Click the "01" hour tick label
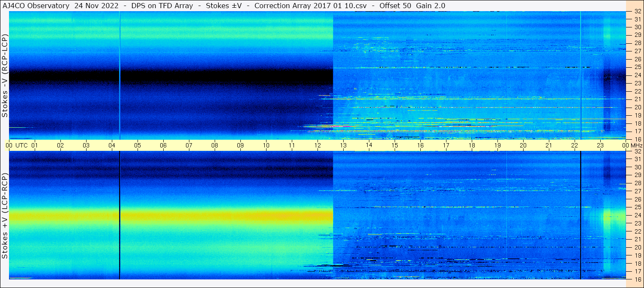 coord(35,145)
